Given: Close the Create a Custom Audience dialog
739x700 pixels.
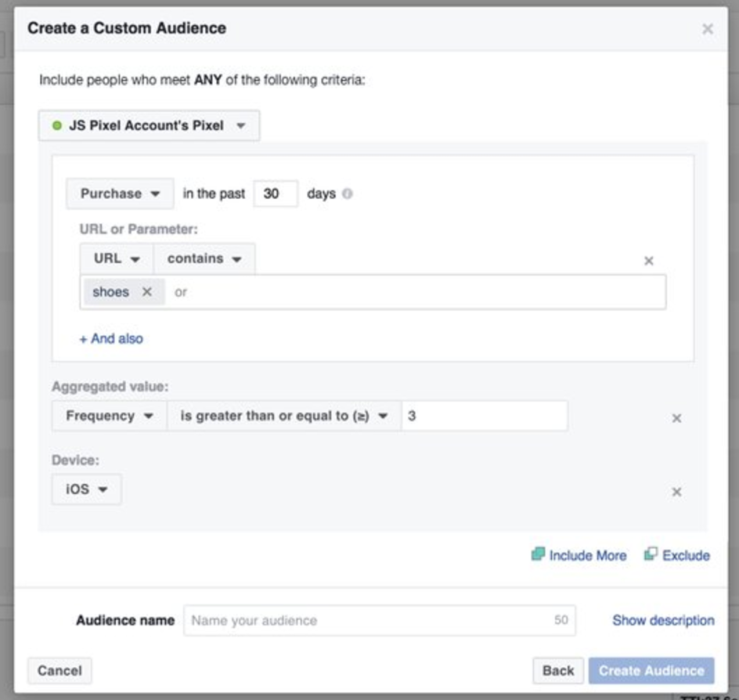Looking at the screenshot, I should (707, 29).
